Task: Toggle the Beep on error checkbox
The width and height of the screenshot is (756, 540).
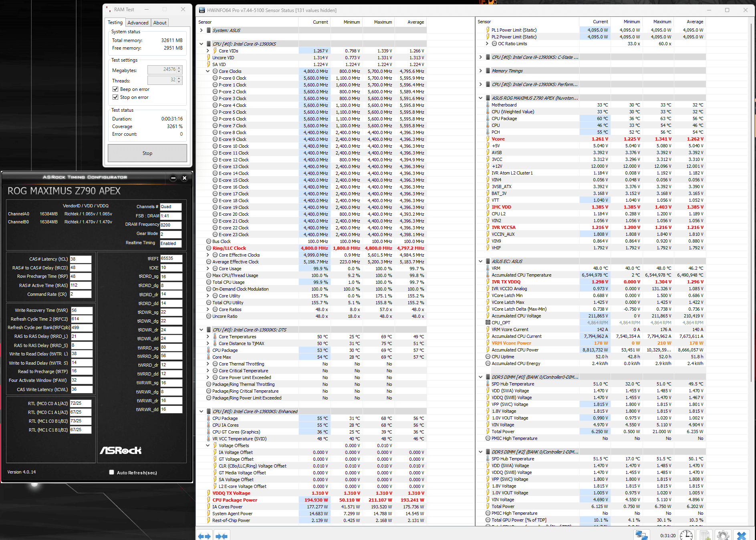Action: [115, 89]
